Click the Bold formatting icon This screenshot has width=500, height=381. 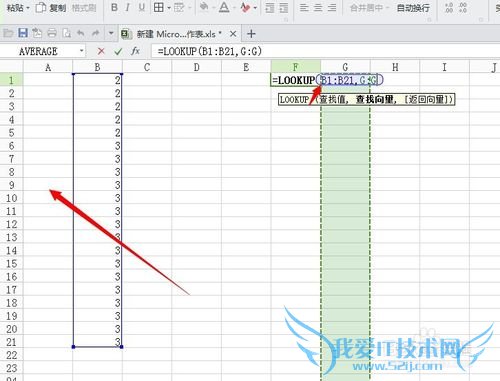click(x=114, y=7)
